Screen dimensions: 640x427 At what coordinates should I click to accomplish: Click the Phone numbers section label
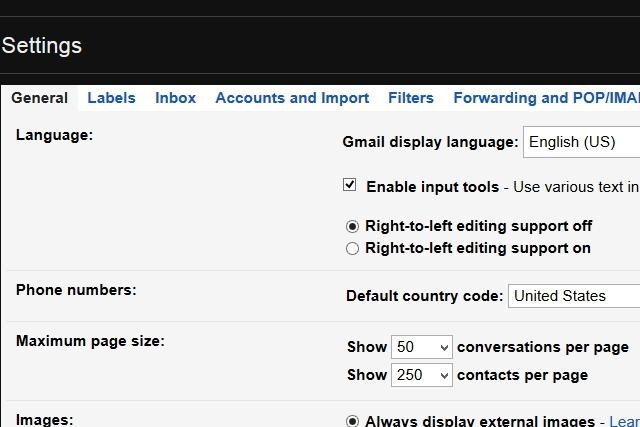pyautogui.click(x=76, y=290)
